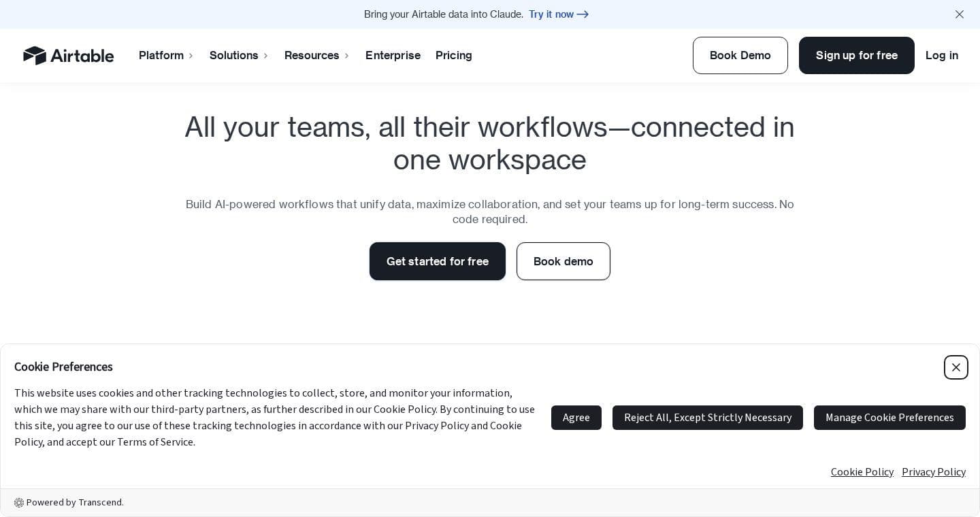This screenshot has width=980, height=517.
Task: Reject All, Except Strictly Necessary cookies
Action: coord(708,418)
